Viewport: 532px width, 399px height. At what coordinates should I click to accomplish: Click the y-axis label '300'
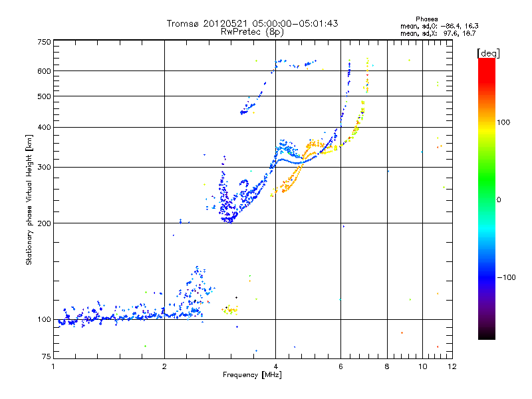coord(44,168)
